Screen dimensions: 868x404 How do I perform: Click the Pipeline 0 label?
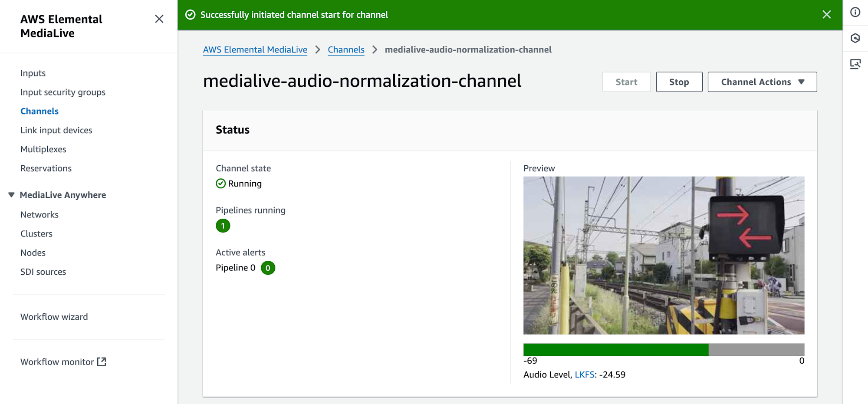coord(236,268)
